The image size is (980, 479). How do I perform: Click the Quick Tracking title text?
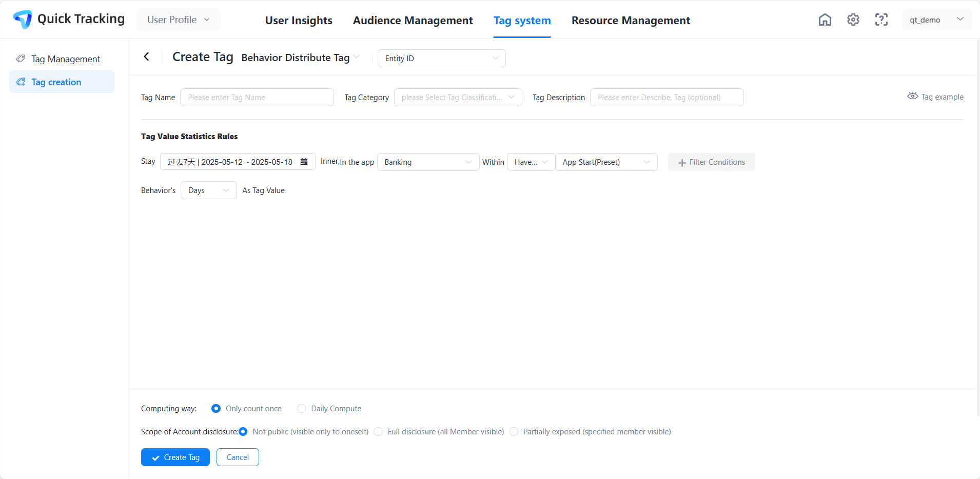(81, 19)
